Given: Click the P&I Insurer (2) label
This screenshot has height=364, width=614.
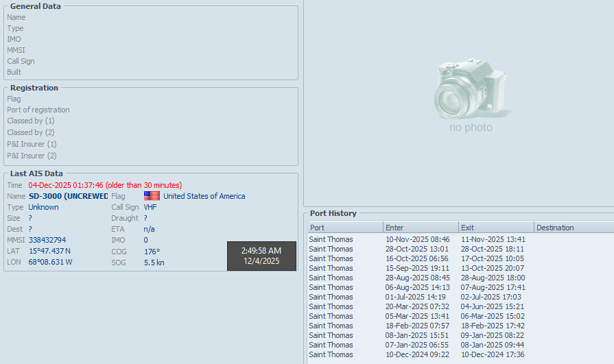Looking at the screenshot, I should (32, 156).
